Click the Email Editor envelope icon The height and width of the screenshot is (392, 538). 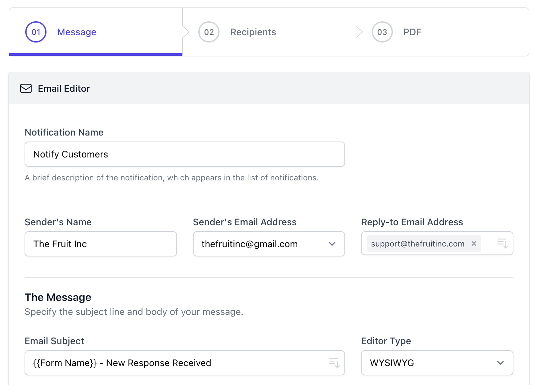point(26,88)
